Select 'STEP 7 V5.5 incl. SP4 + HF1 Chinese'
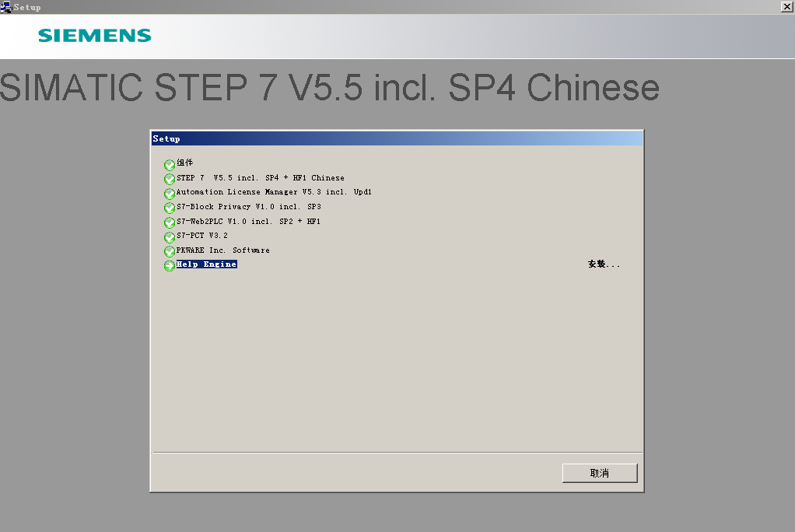This screenshot has height=532, width=795. pos(260,178)
